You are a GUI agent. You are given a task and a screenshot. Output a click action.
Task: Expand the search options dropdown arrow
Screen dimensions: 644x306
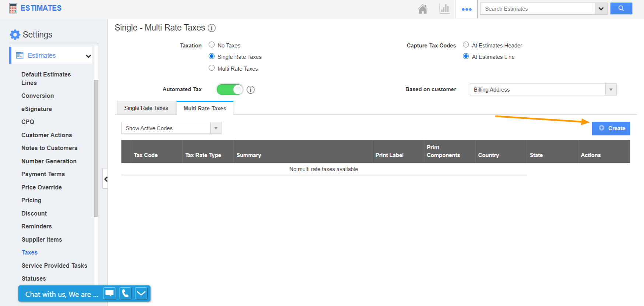(601, 9)
